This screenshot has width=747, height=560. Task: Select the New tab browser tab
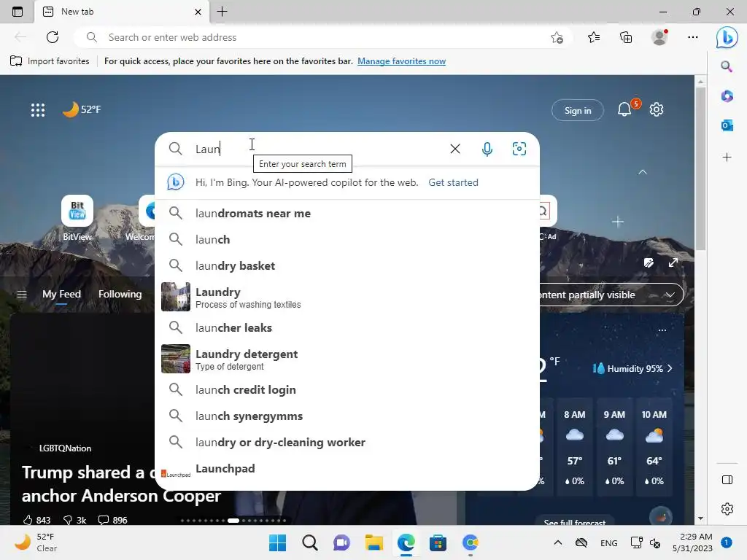point(122,12)
